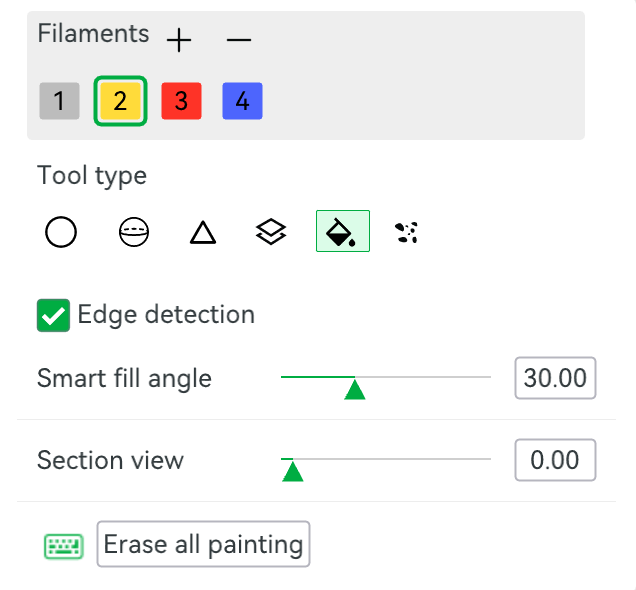Select the height range layers tool
The height and width of the screenshot is (590, 636).
point(271,232)
